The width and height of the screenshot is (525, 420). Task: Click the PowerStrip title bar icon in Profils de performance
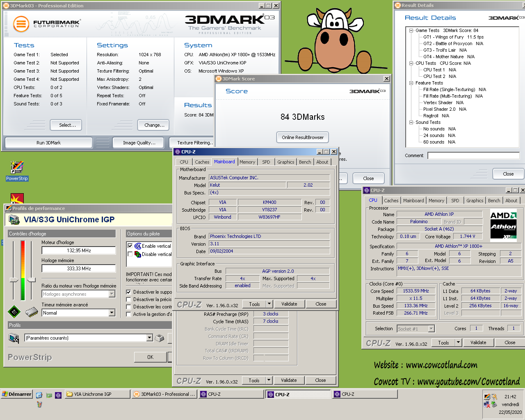click(9, 208)
